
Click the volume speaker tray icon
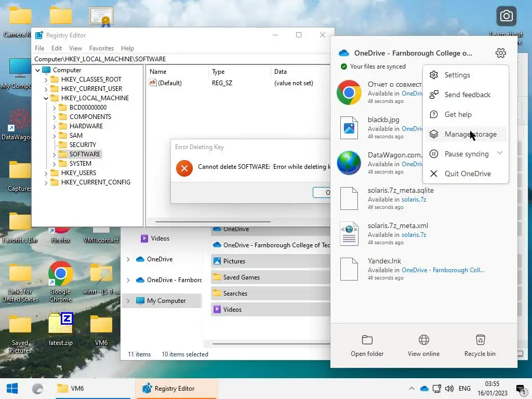tap(449, 389)
